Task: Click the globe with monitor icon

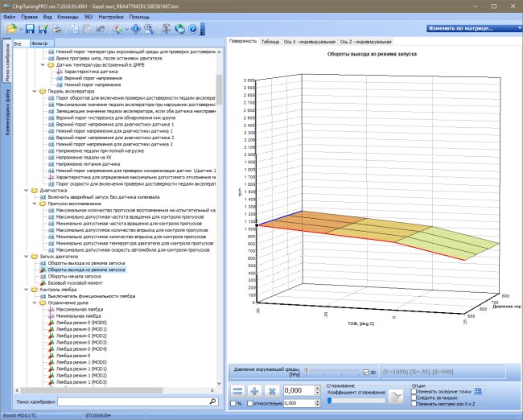Action: [x=179, y=29]
